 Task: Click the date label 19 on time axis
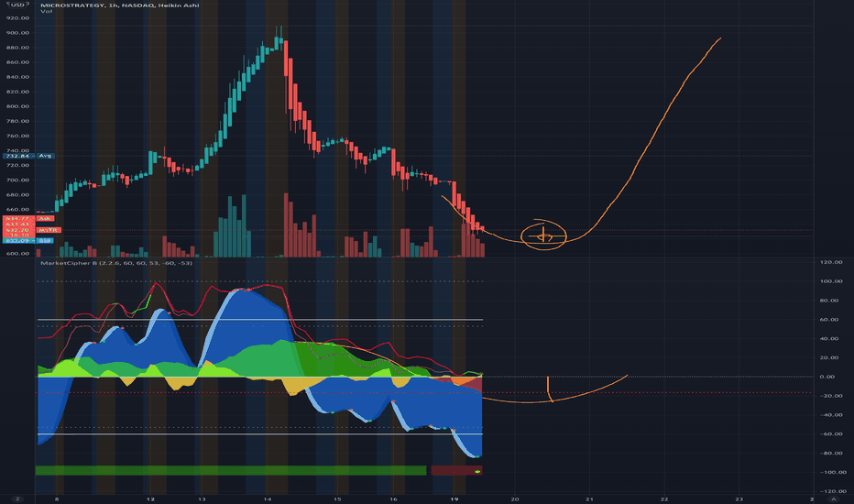(x=454, y=499)
